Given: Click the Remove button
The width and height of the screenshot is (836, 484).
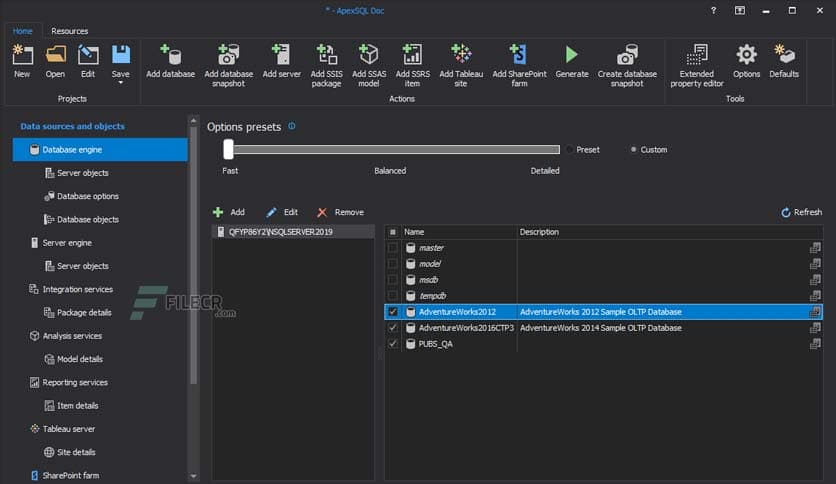Looking at the screenshot, I should [340, 212].
